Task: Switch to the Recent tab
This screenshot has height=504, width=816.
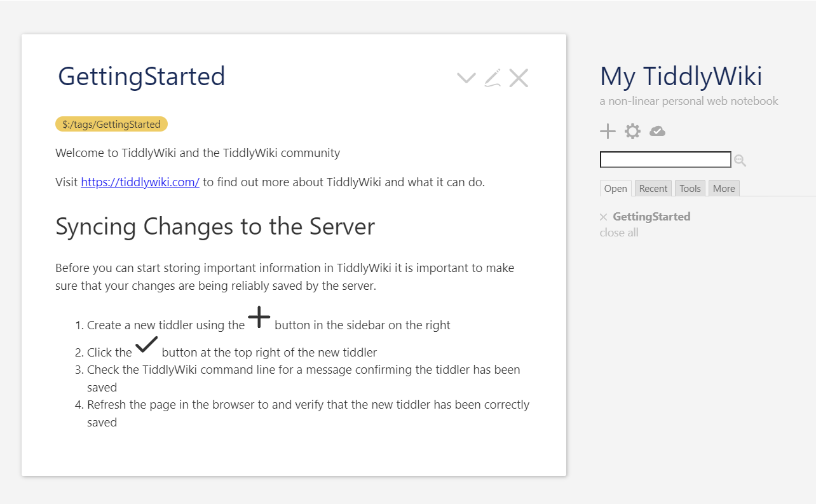Action: [x=653, y=188]
